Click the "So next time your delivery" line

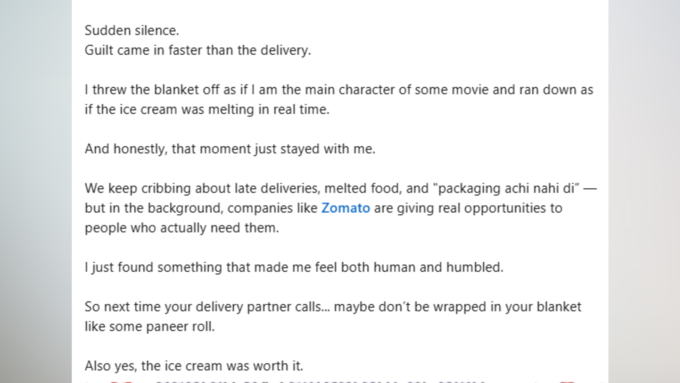pos(333,307)
